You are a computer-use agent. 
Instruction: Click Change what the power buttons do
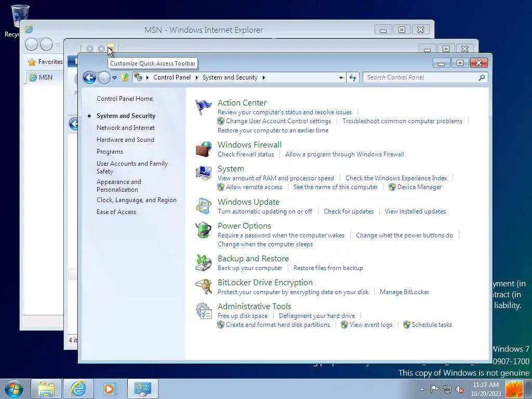point(404,235)
